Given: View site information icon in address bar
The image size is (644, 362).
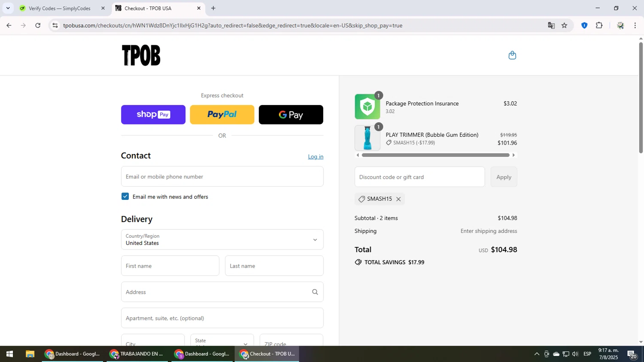Looking at the screenshot, I should (55, 25).
